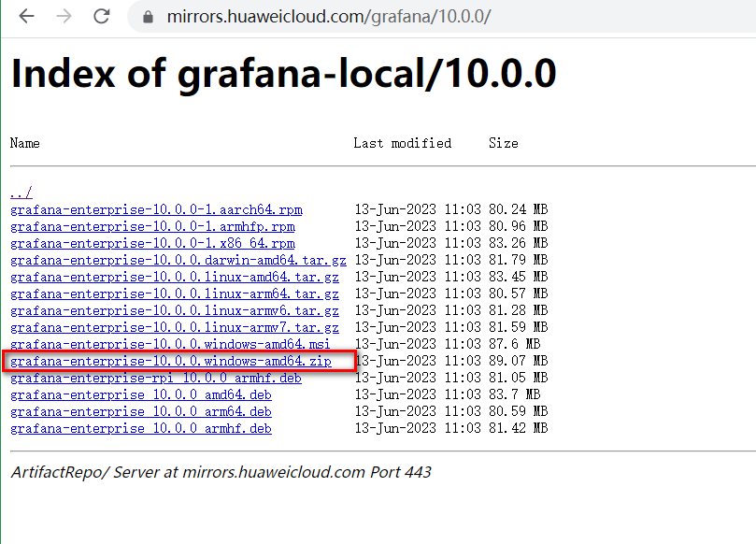Click the 80.96 MB size value
Viewport: 756px width, 544px height.
[519, 226]
